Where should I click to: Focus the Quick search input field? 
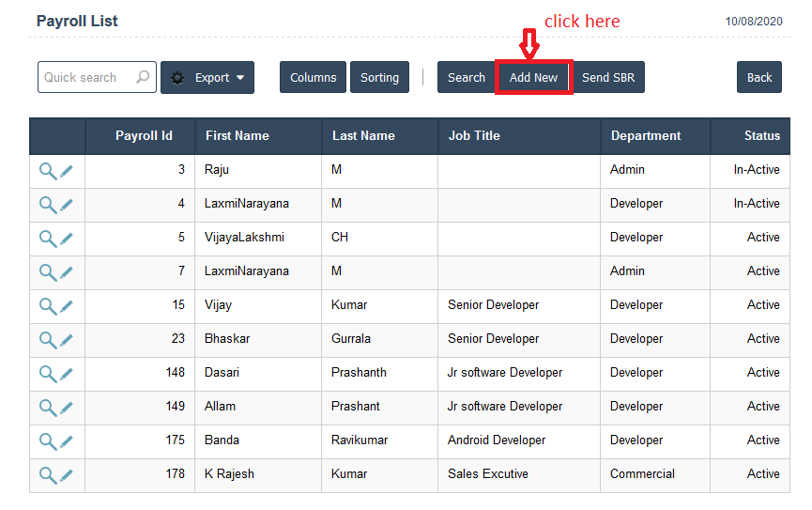pyautogui.click(x=86, y=78)
